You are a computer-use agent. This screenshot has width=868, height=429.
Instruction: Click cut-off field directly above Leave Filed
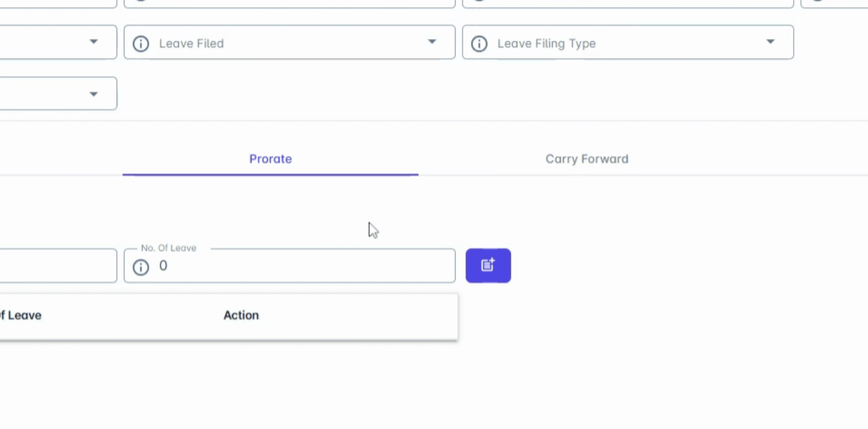click(x=289, y=3)
